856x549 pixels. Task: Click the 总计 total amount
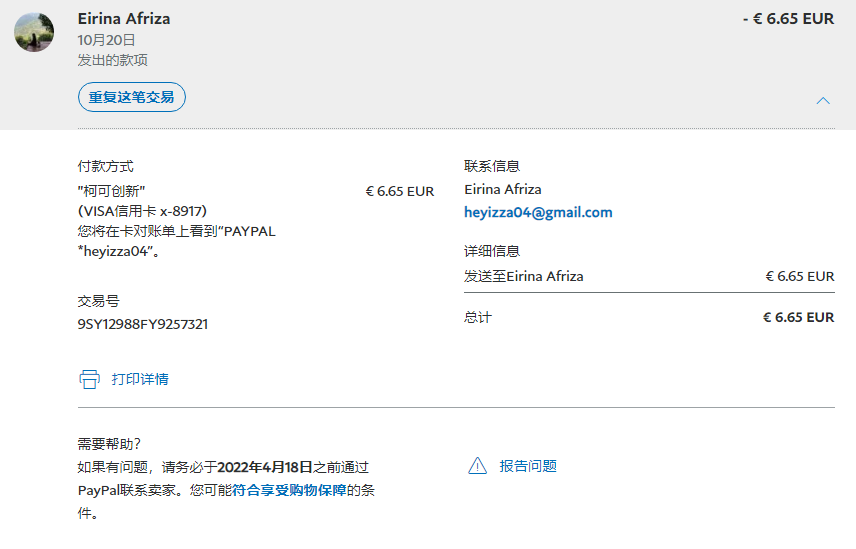pos(798,317)
